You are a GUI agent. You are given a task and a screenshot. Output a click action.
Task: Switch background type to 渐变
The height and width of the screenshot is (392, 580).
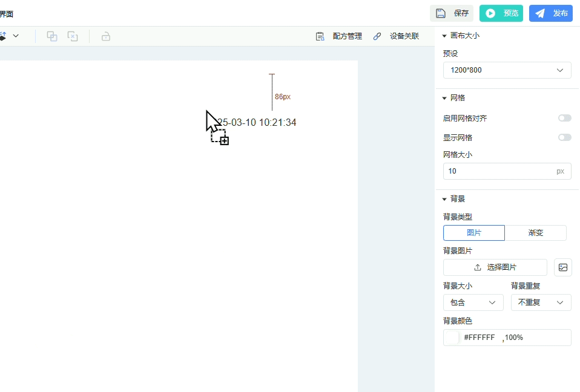pos(536,233)
